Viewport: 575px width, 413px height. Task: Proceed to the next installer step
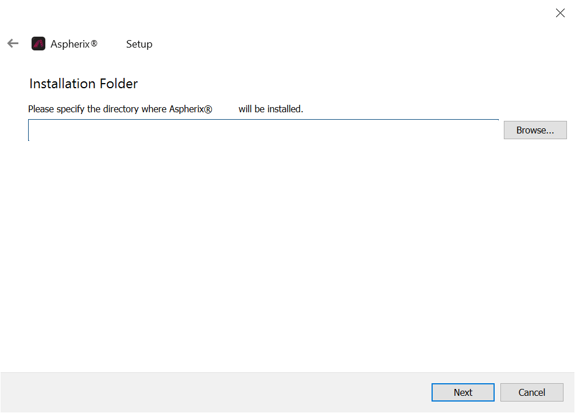pyautogui.click(x=463, y=392)
